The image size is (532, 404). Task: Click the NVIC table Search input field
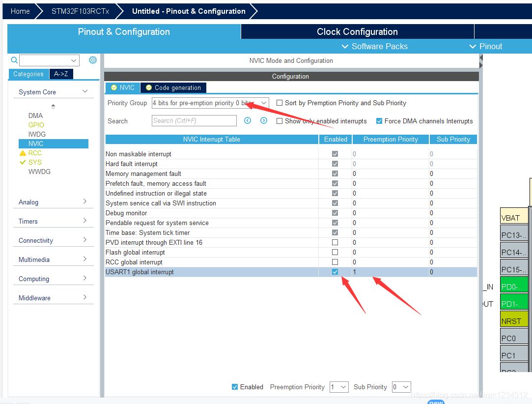coord(194,121)
